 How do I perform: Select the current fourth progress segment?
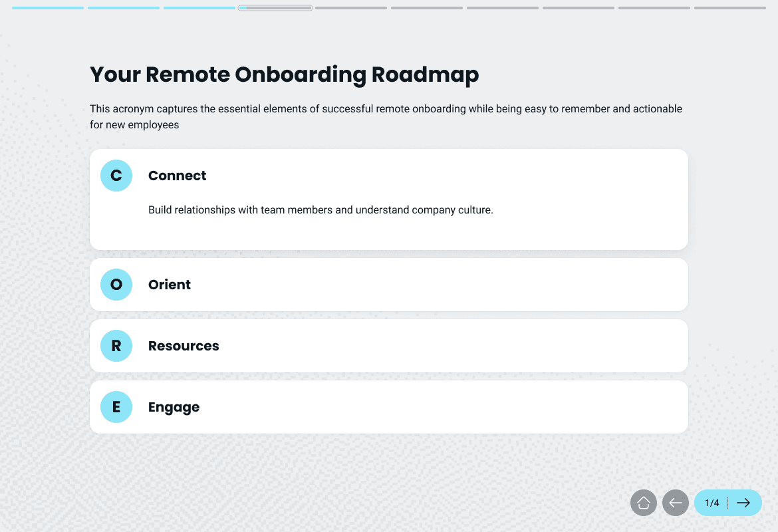pyautogui.click(x=275, y=8)
